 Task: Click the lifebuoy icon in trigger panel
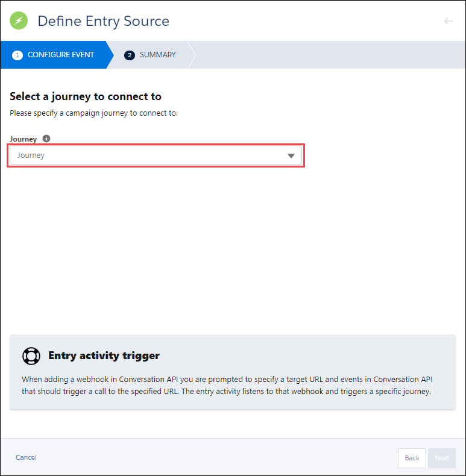(31, 355)
